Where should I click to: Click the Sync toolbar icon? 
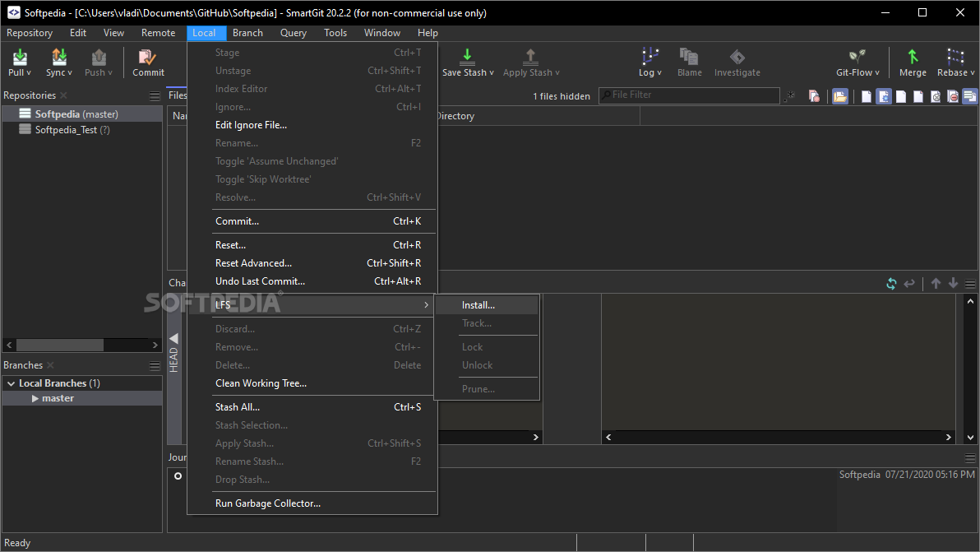pyautogui.click(x=58, y=57)
